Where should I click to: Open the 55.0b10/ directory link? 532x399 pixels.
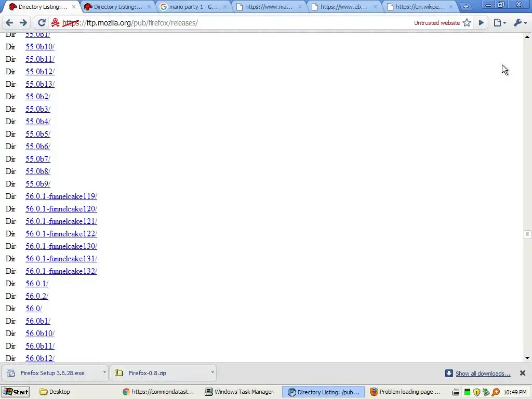(x=39, y=46)
